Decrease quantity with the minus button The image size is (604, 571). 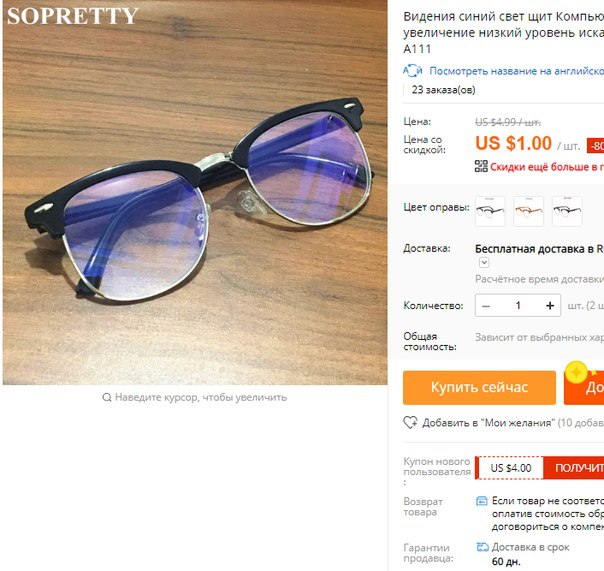[486, 306]
